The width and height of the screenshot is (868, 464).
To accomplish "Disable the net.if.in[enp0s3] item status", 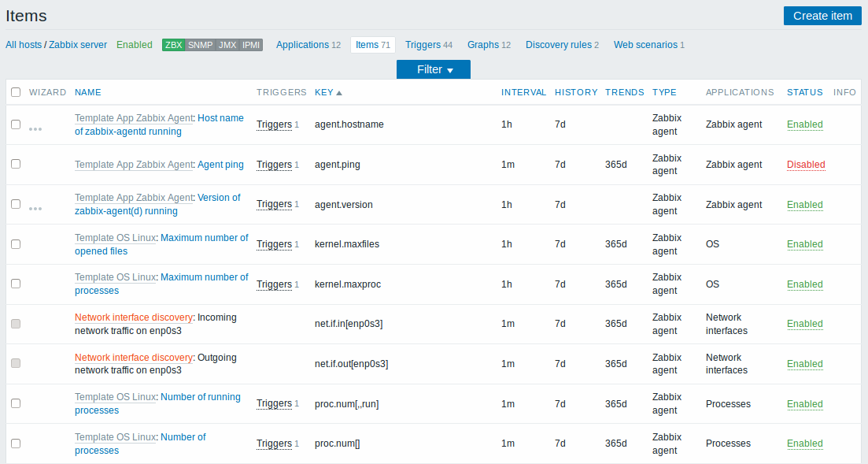I will coord(805,324).
